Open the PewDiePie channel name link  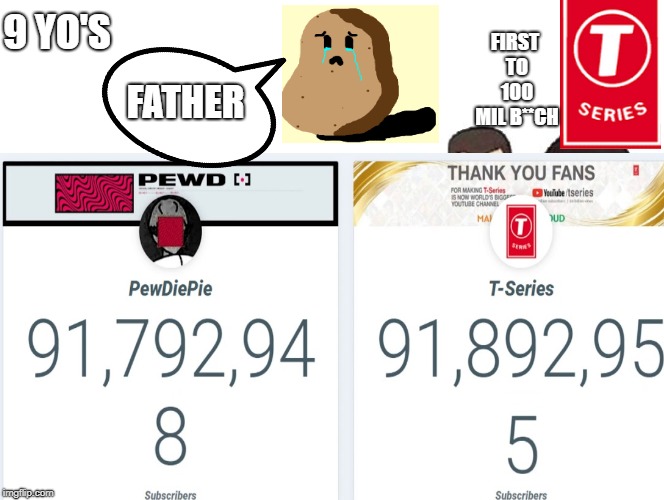pyautogui.click(x=170, y=289)
